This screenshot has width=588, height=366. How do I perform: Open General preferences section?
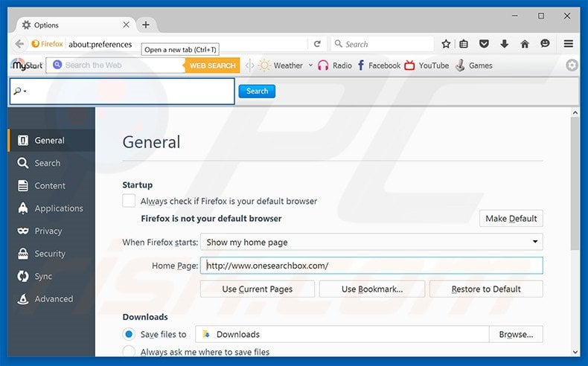click(51, 141)
